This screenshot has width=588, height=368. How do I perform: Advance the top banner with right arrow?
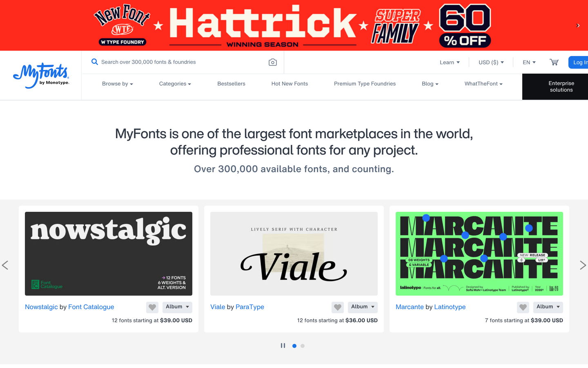coord(578,25)
